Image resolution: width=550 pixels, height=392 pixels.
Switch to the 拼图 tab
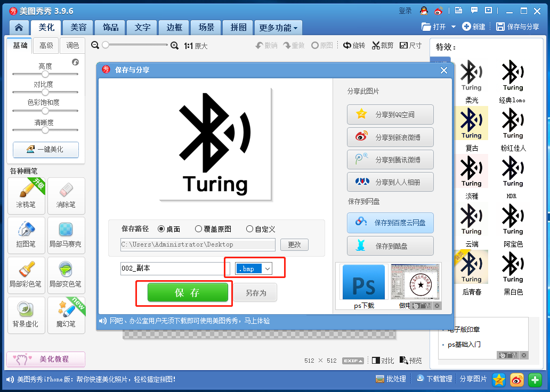238,27
